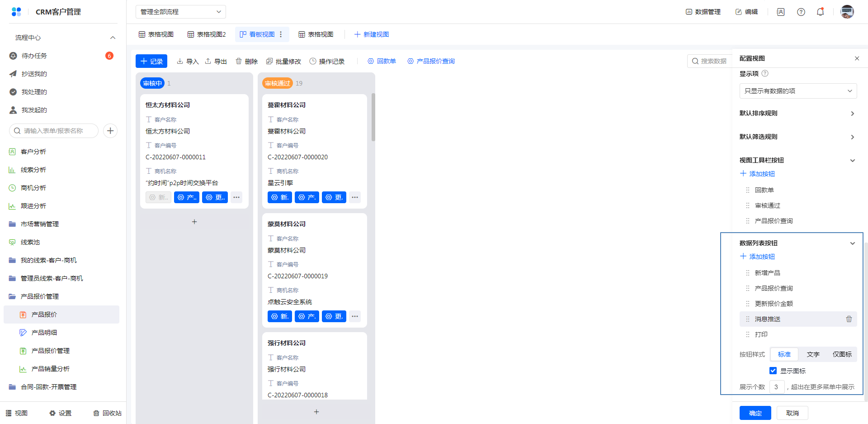
Task: Click the 确定 confirm button
Action: click(x=755, y=413)
